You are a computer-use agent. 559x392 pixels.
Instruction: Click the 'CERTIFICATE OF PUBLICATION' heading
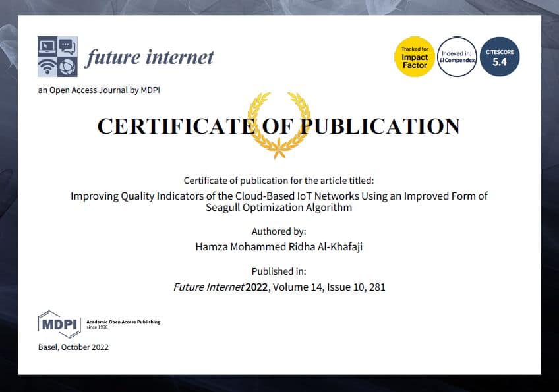(x=279, y=126)
